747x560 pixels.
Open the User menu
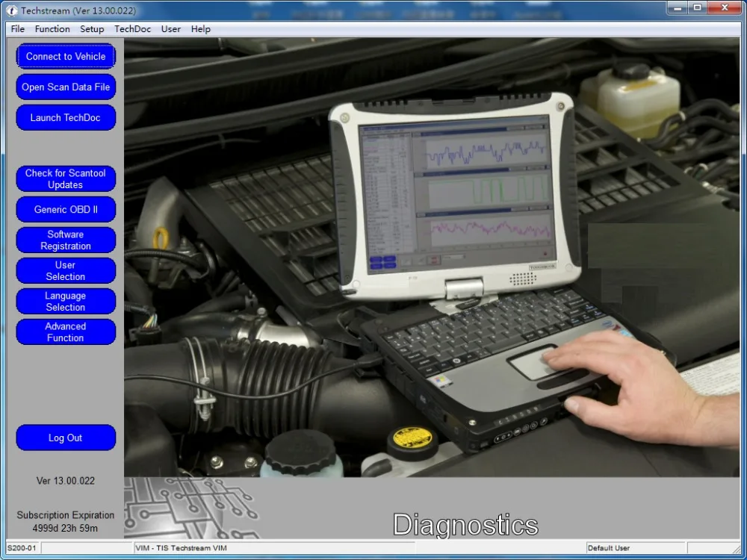coord(170,29)
